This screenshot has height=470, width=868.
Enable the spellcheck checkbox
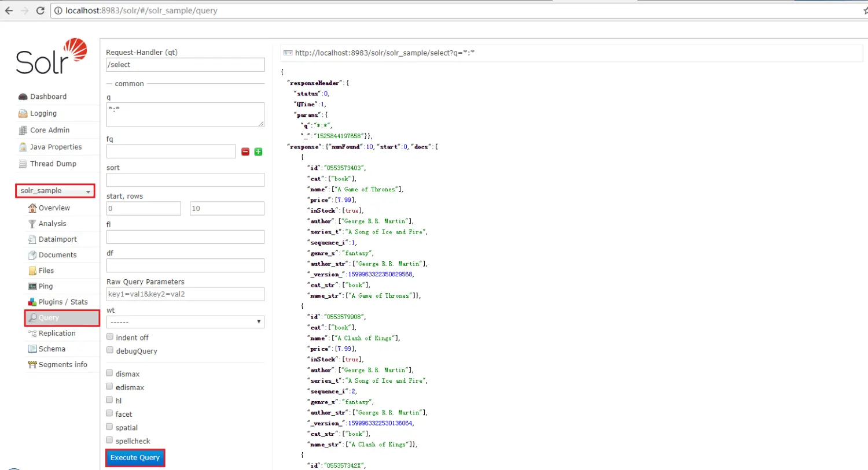coord(109,440)
